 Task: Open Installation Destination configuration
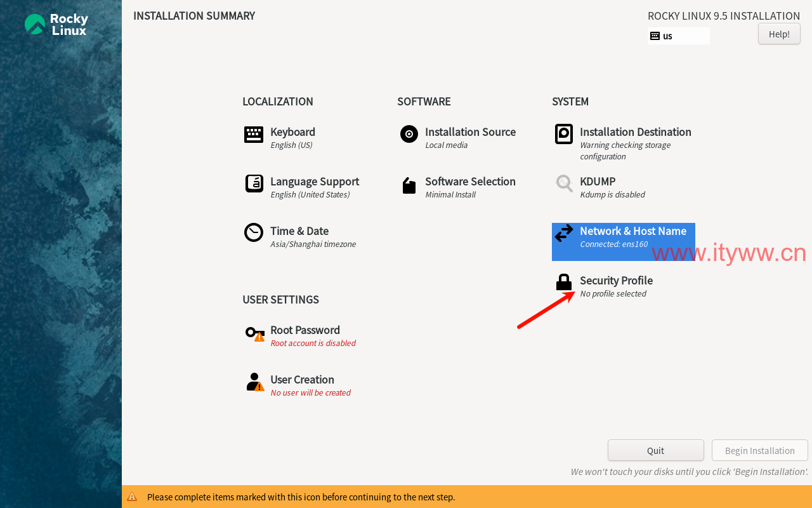point(623,143)
